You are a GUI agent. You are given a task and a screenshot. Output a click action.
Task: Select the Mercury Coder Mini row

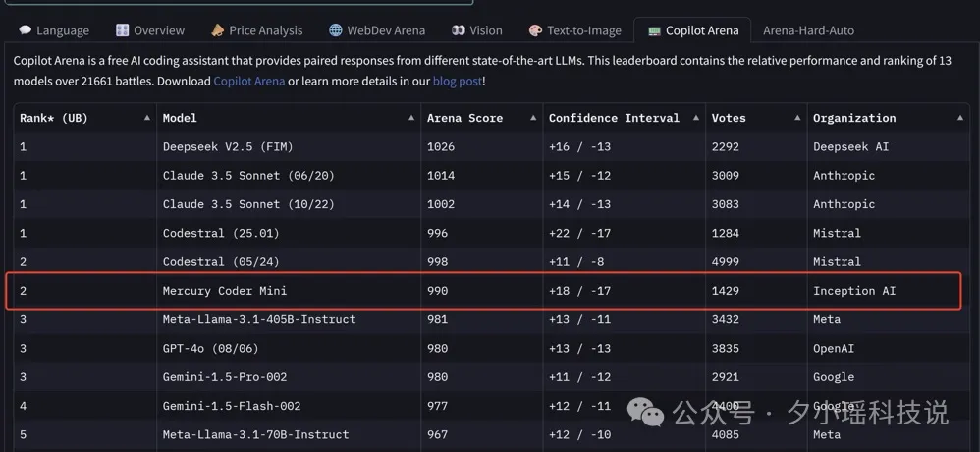coord(225,291)
